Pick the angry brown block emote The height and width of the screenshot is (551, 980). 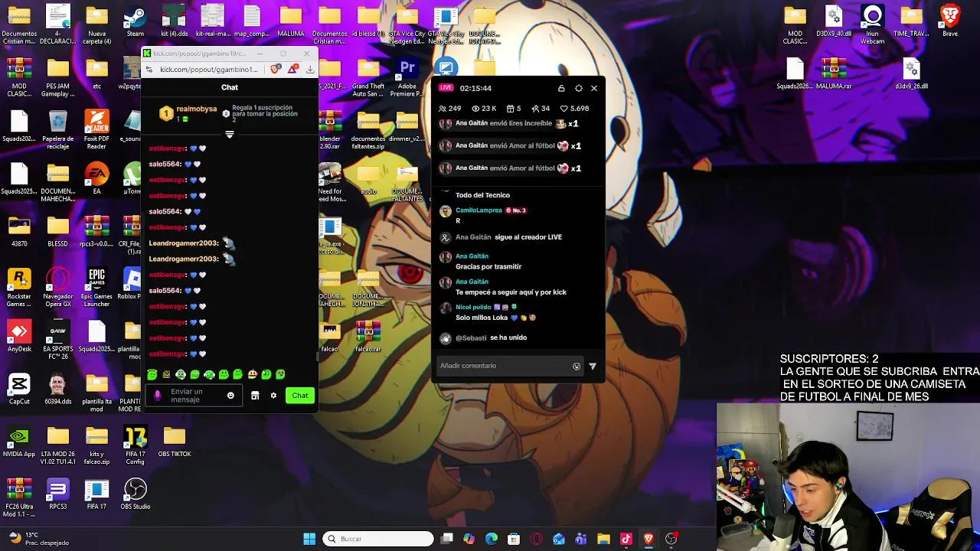coord(166,374)
